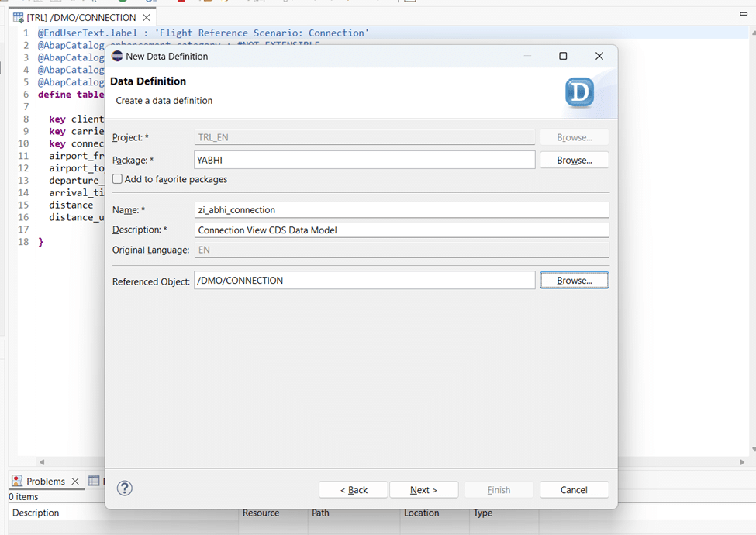Image resolution: width=756 pixels, height=535 pixels.
Task: Focus the Description text field
Action: coord(401,230)
